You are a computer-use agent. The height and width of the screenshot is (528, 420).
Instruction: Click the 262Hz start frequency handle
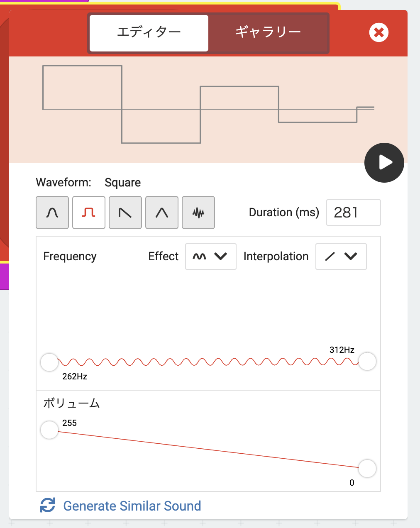pyautogui.click(x=49, y=362)
